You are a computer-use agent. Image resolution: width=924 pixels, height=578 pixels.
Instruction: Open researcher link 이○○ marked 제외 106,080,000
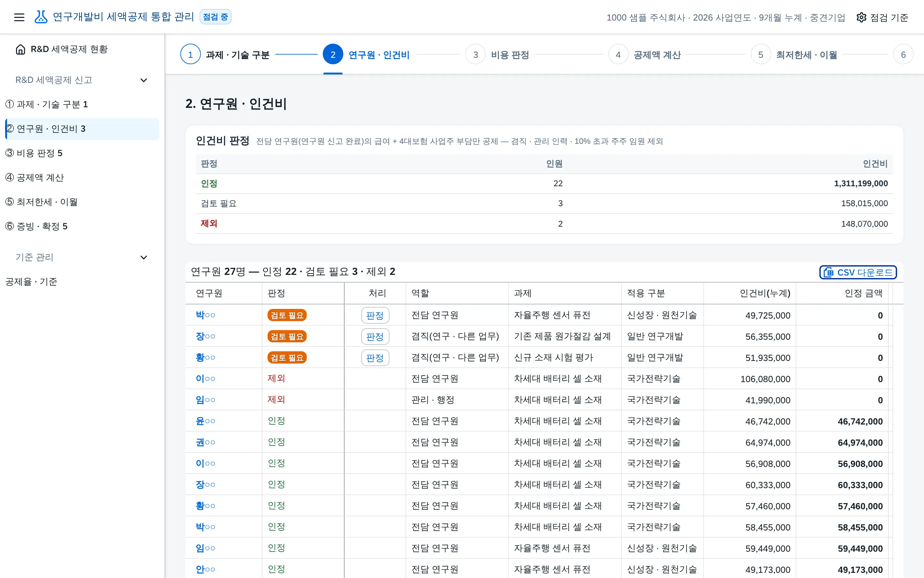coord(205,379)
